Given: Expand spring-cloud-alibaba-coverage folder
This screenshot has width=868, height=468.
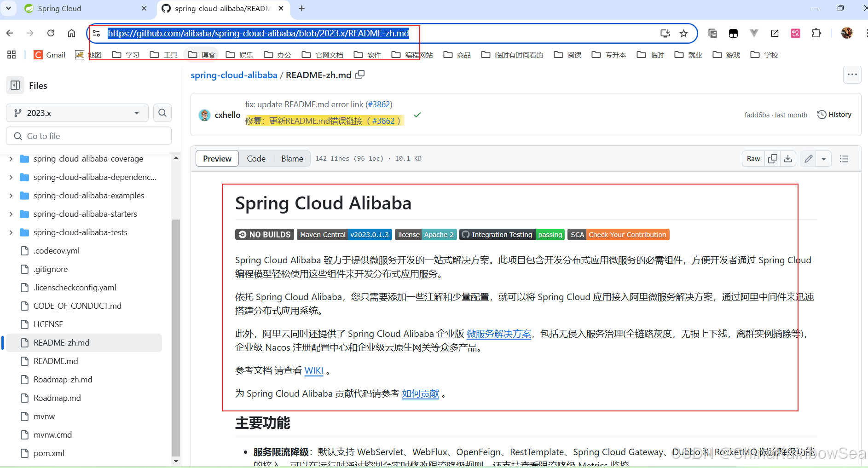Looking at the screenshot, I should 11,159.
